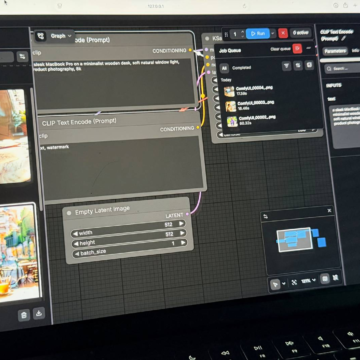Toggle link visibility icon in canvas toolbar
The height and width of the screenshot is (360, 360).
pyautogui.click(x=336, y=277)
